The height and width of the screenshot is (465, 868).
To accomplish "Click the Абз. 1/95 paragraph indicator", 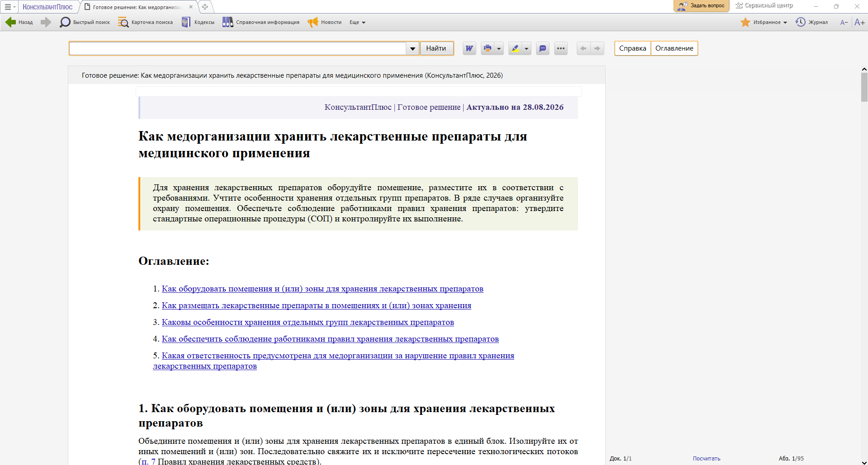I will [x=791, y=458].
